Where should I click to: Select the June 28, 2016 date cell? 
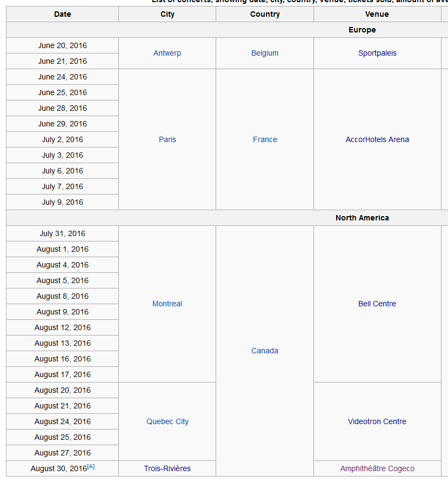click(x=63, y=109)
